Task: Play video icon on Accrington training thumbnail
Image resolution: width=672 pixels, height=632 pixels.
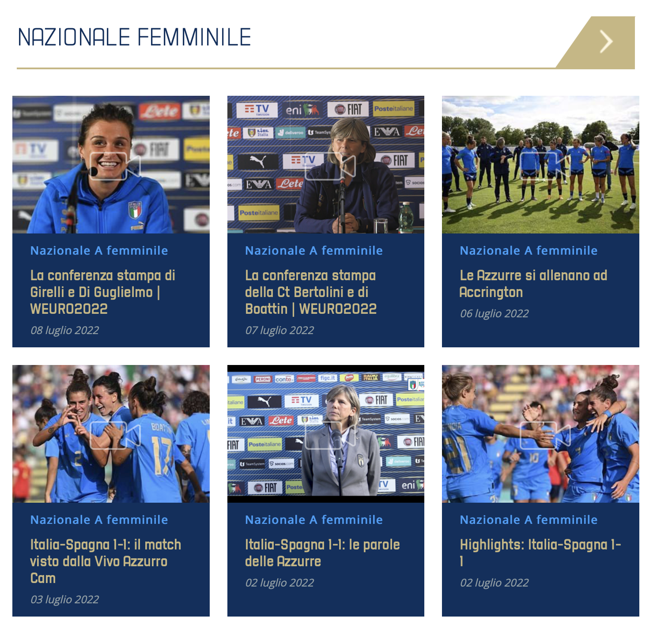Action: 545,166
